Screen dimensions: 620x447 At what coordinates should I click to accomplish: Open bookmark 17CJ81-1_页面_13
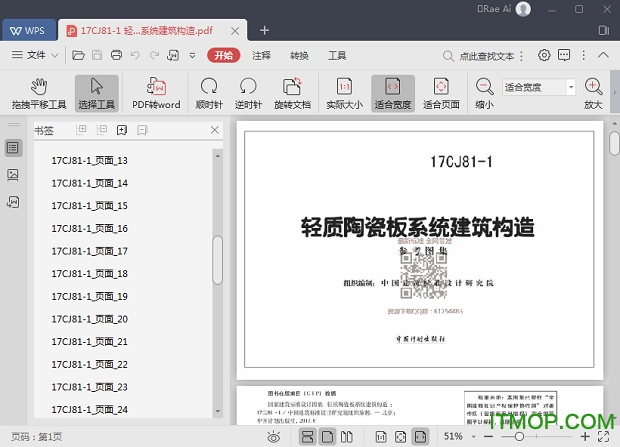point(89,161)
